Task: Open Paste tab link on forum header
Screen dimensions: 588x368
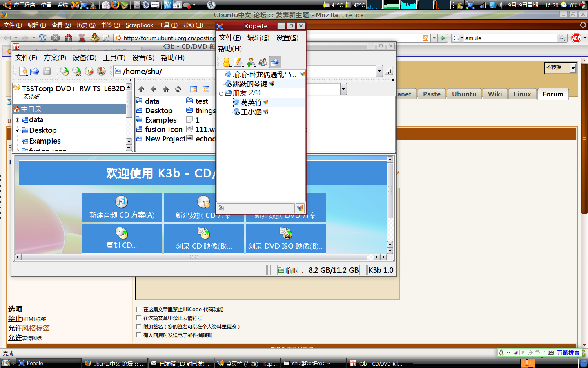Action: (432, 94)
